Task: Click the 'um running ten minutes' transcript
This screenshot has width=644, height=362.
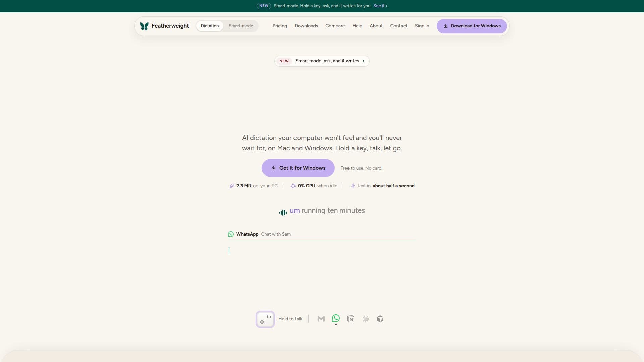Action: point(327,211)
